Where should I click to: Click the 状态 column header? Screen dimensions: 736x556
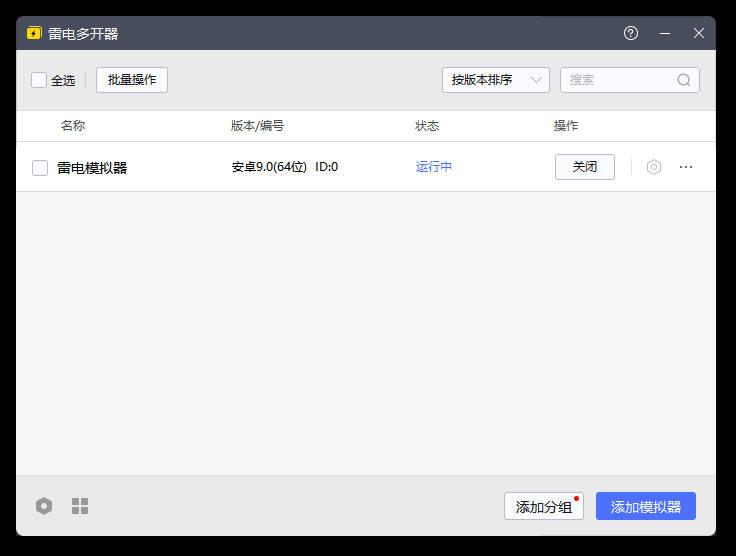click(427, 126)
